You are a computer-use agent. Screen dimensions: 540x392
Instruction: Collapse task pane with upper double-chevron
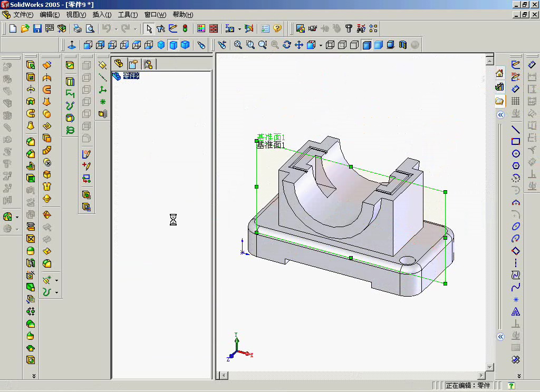[x=500, y=115]
